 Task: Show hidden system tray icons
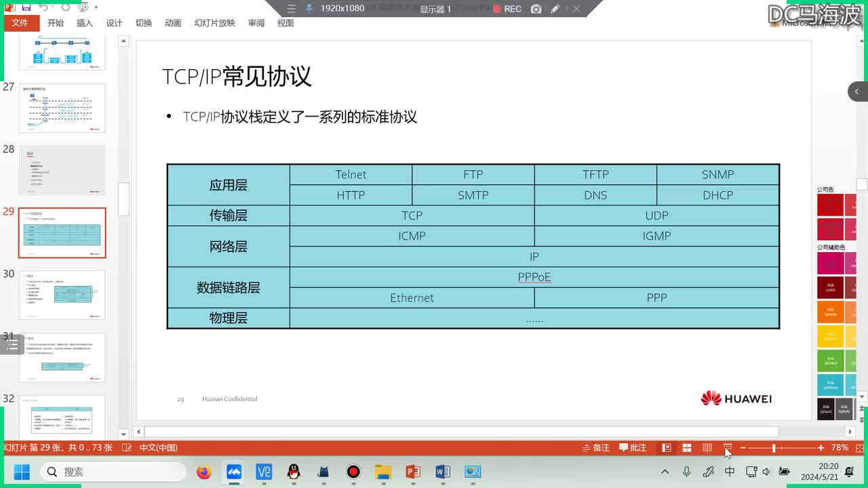click(665, 472)
